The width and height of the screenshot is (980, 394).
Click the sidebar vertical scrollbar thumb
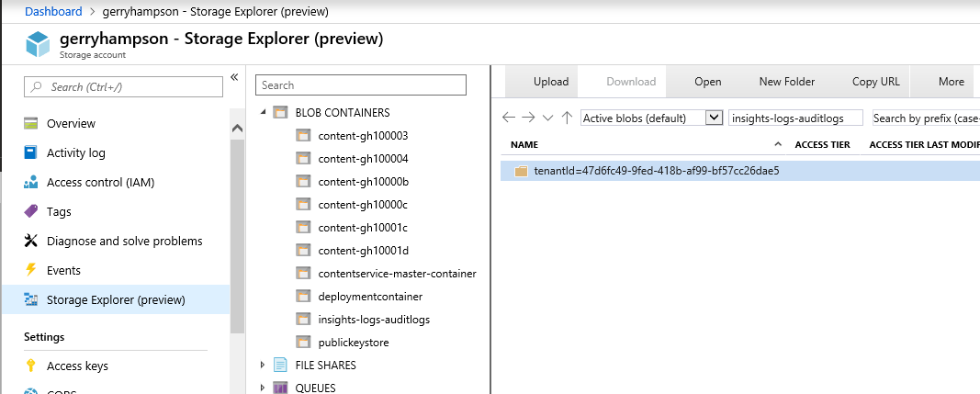coord(237,234)
